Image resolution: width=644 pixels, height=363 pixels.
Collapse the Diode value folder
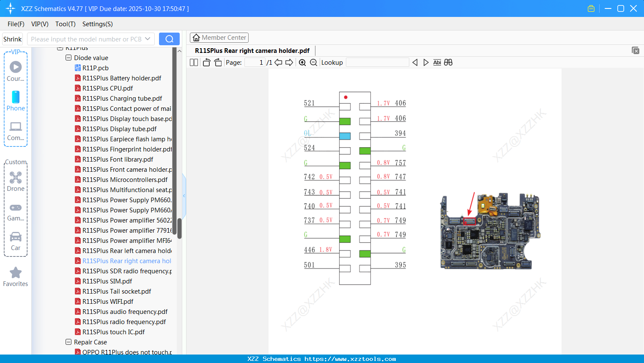click(x=69, y=58)
